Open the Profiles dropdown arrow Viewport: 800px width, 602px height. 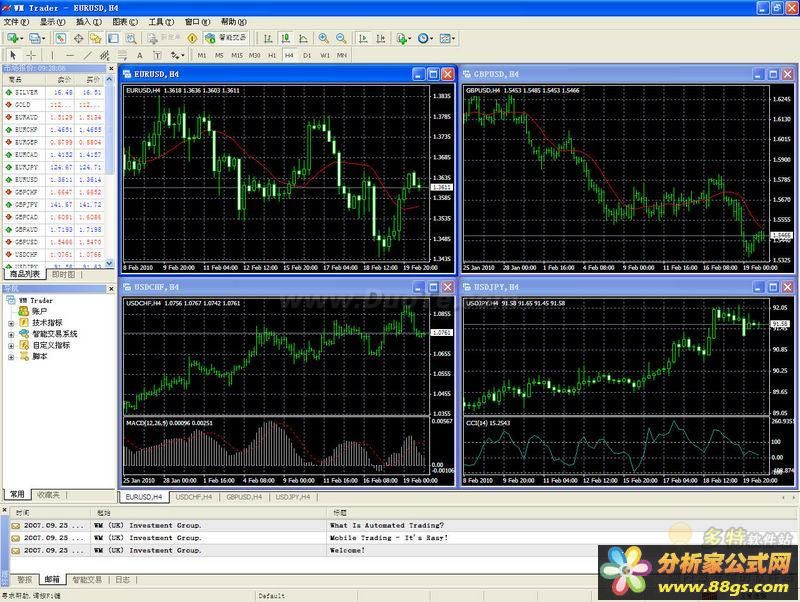click(43, 39)
